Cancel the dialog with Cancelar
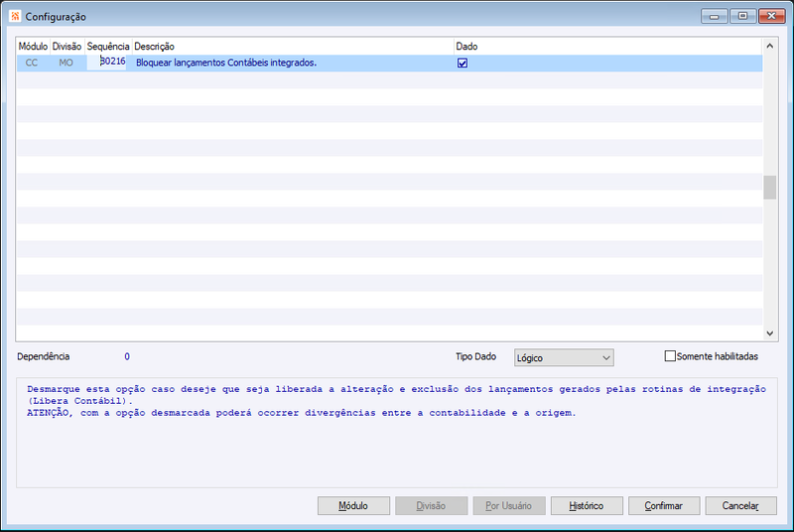This screenshot has height=532, width=794. coord(740,505)
